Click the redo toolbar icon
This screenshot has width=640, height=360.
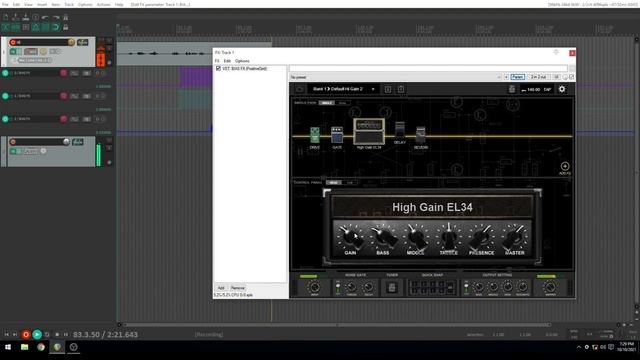pyautogui.click(x=56, y=17)
